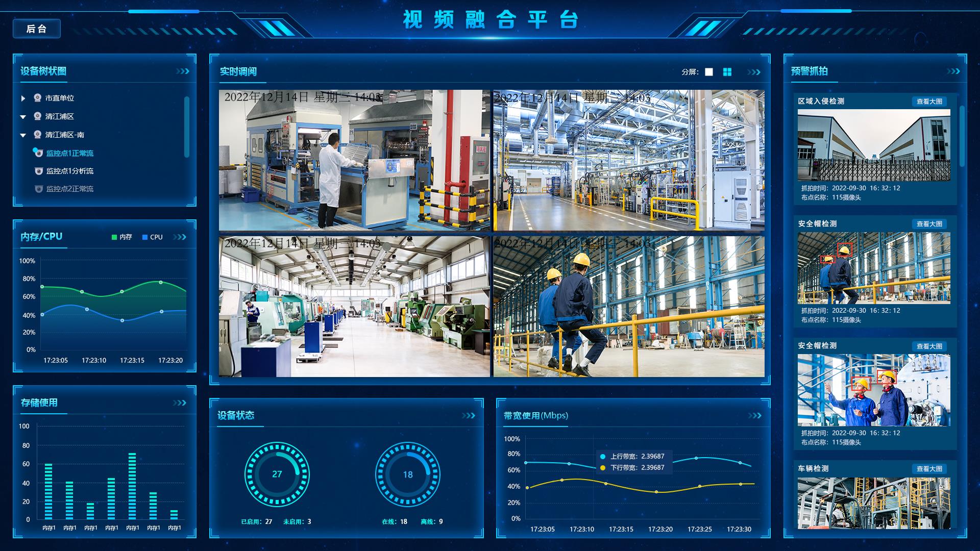Click the 内存/CPU panel forward arrow icon
The width and height of the screenshot is (980, 551).
click(184, 237)
